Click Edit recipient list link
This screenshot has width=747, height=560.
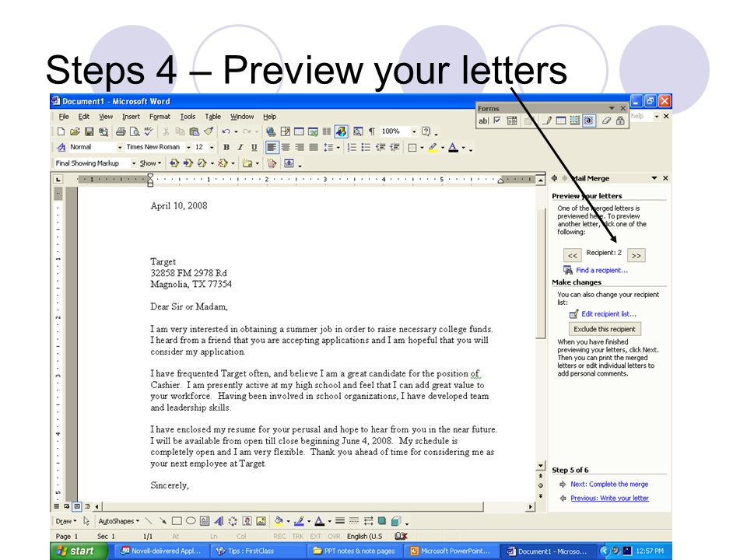point(608,313)
